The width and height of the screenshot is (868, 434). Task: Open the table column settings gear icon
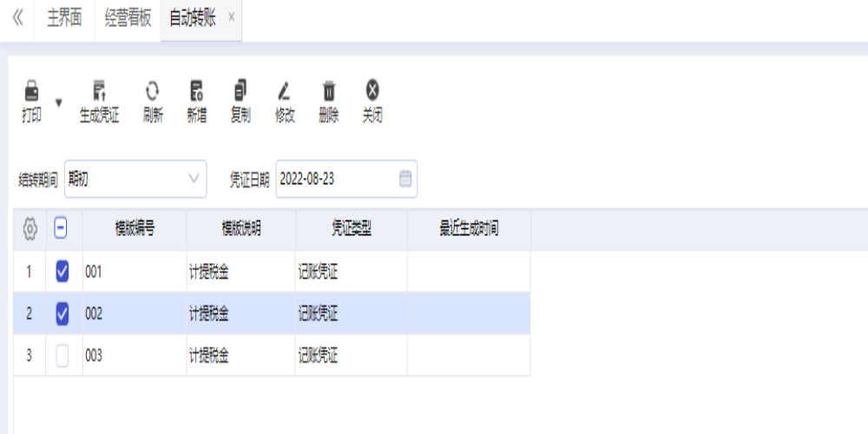(x=30, y=229)
